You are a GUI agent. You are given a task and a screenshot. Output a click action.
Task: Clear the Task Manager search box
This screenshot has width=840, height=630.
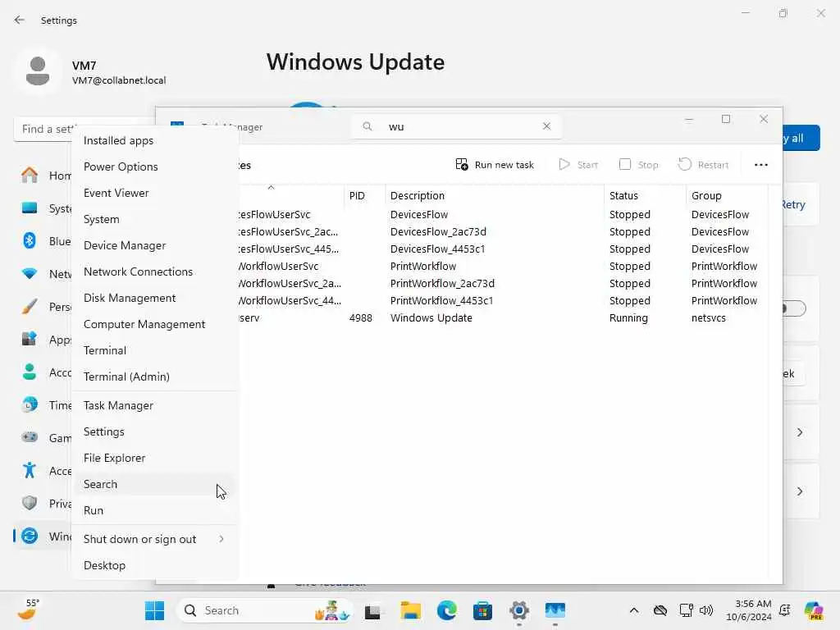[x=546, y=126]
